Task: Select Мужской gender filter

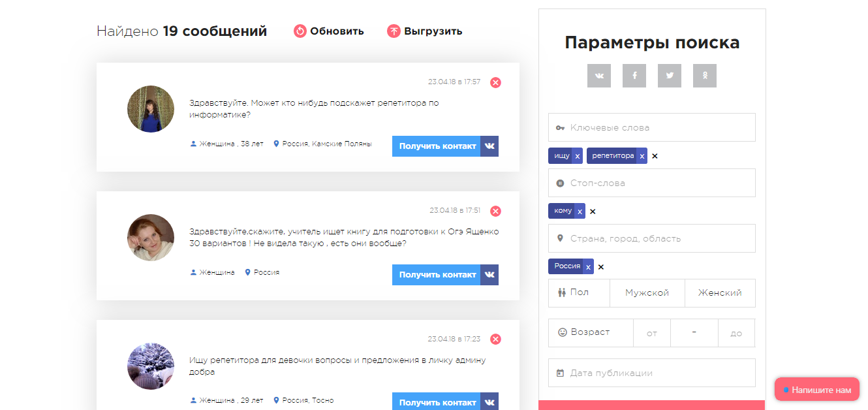Action: (x=647, y=293)
